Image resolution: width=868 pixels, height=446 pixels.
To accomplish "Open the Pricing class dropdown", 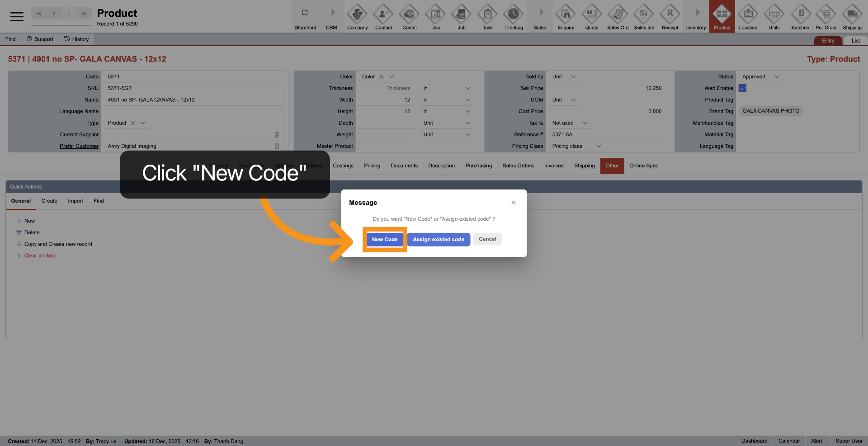I will (599, 146).
